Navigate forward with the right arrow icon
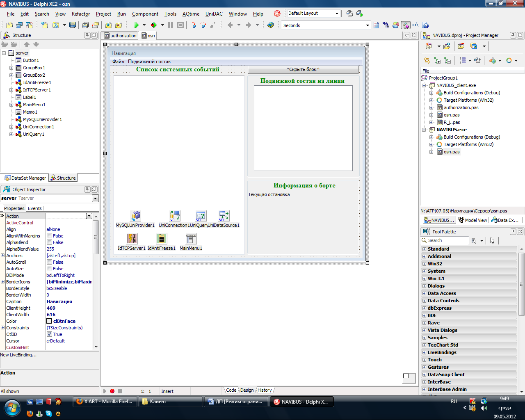Viewport: 525px width, 420px height. click(248, 25)
